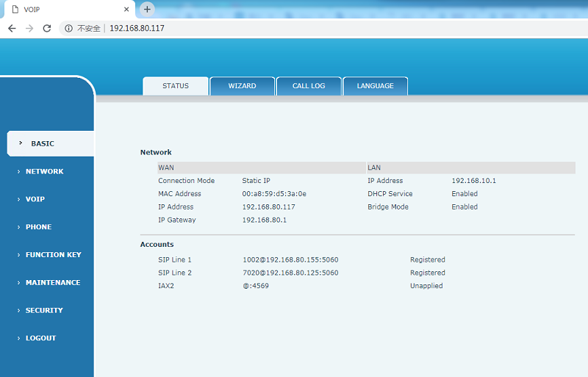Screen dimensions: 588x377
Task: Expand the NETWORK sidebar section
Action: click(44, 171)
